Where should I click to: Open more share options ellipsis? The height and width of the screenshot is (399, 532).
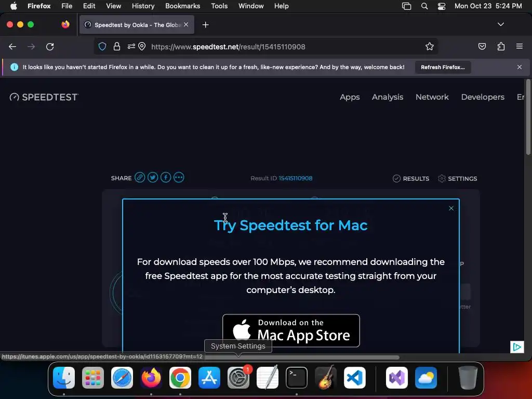(179, 178)
